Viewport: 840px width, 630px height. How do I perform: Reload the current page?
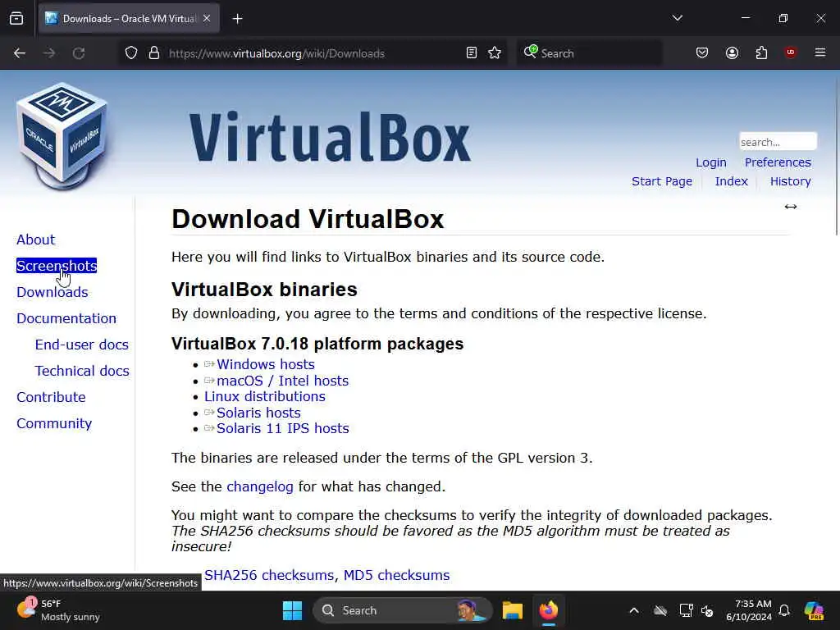pyautogui.click(x=79, y=53)
